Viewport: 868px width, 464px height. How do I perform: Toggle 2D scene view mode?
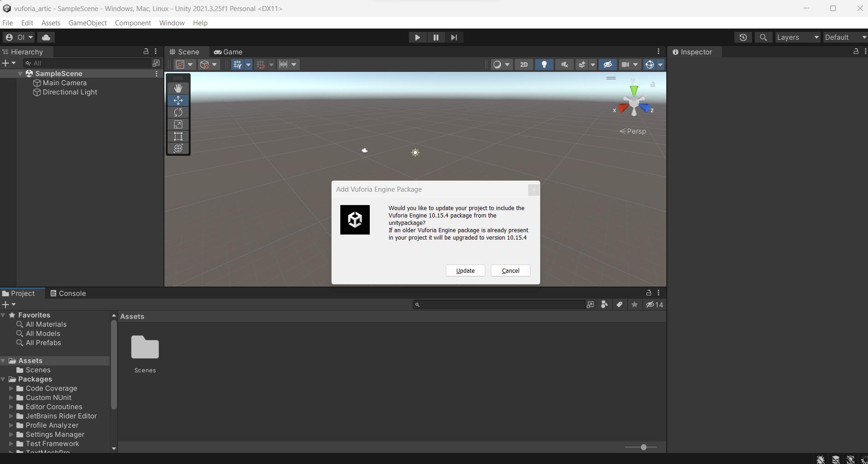(524, 65)
